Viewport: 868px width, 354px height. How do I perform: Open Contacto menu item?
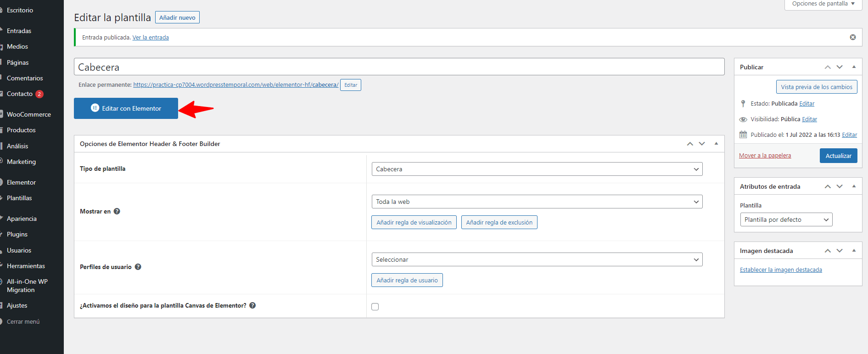(x=20, y=94)
